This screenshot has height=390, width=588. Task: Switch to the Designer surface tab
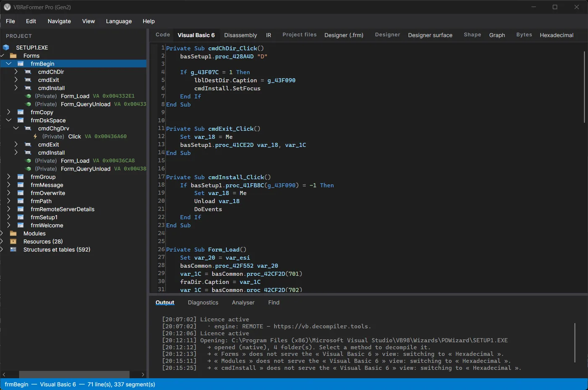coord(430,35)
